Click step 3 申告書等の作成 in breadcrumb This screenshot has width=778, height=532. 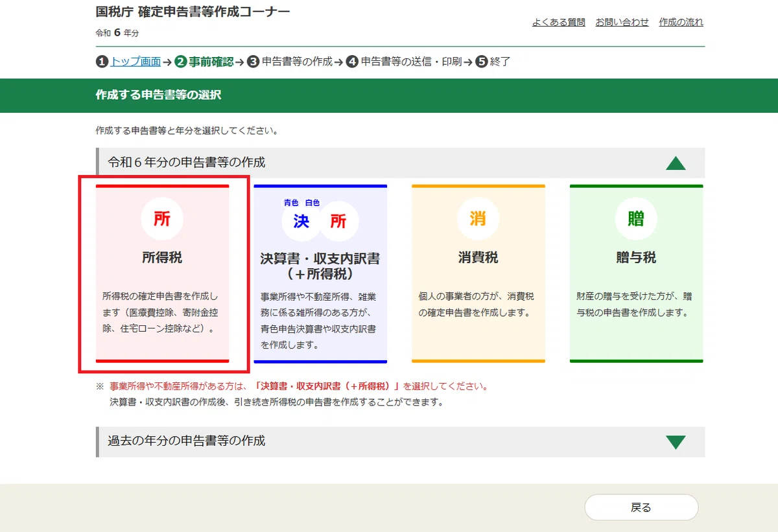point(289,62)
